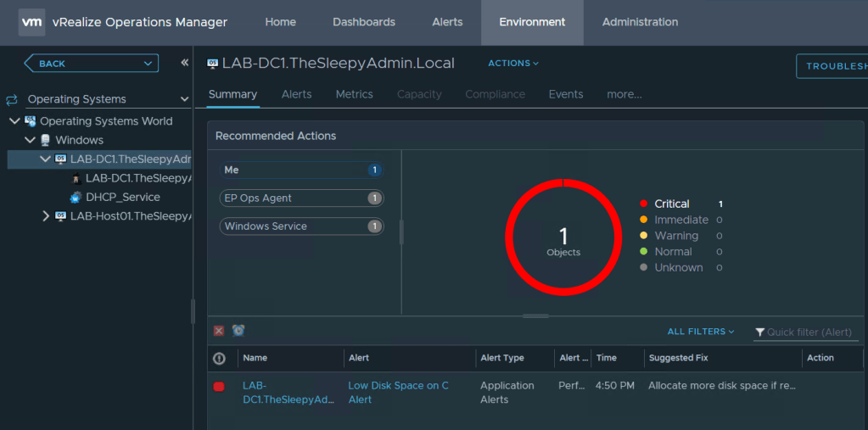Open the Dashboards menu
Viewport: 868px width, 430px height.
[x=363, y=22]
